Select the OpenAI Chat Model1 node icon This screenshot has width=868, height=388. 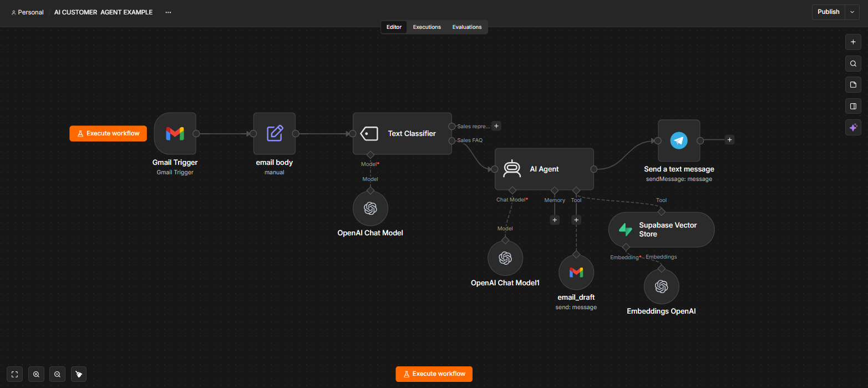pyautogui.click(x=505, y=258)
